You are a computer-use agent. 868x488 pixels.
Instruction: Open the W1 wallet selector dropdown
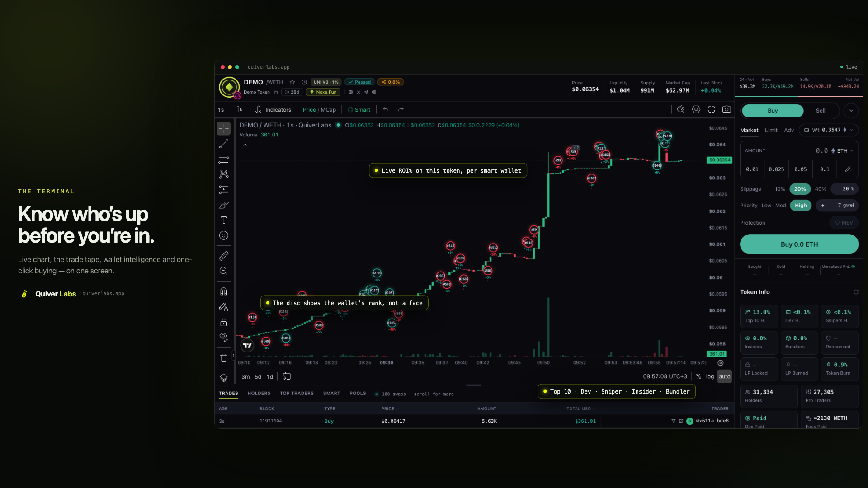829,130
